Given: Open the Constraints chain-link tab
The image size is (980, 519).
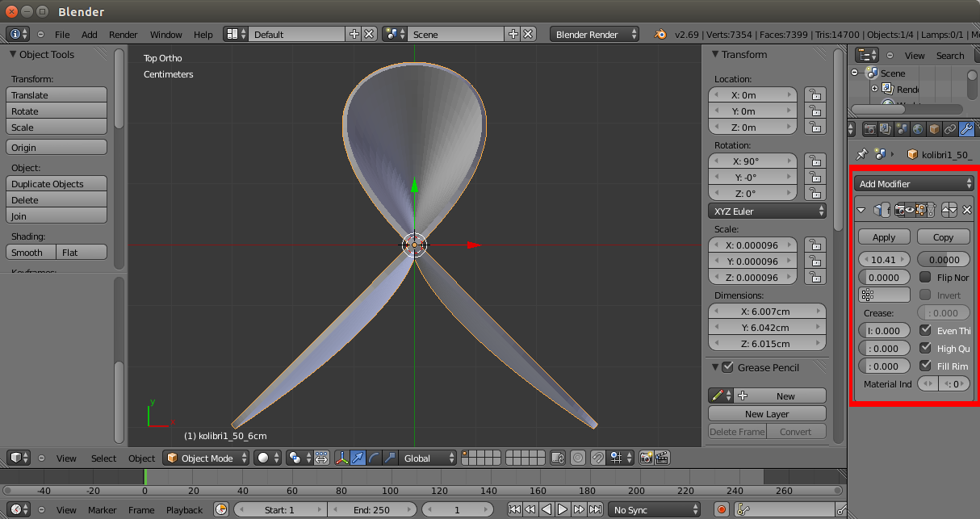Looking at the screenshot, I should pyautogui.click(x=950, y=129).
